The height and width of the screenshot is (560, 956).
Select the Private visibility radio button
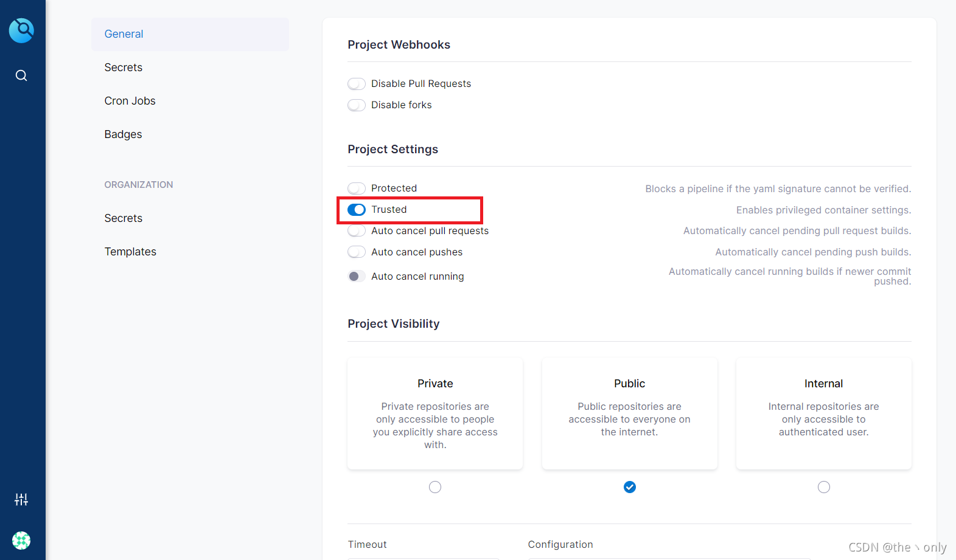tap(435, 487)
